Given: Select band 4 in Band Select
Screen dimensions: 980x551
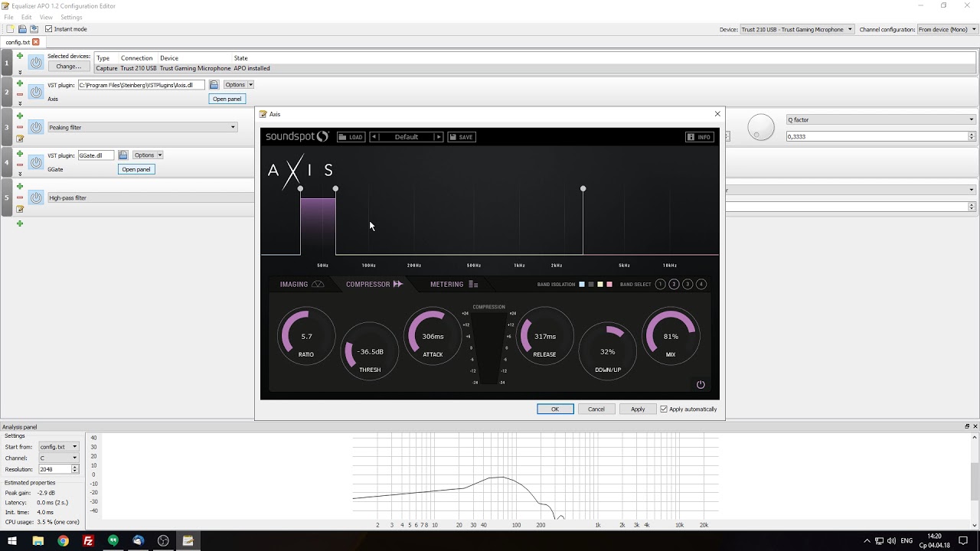Looking at the screenshot, I should (x=701, y=285).
